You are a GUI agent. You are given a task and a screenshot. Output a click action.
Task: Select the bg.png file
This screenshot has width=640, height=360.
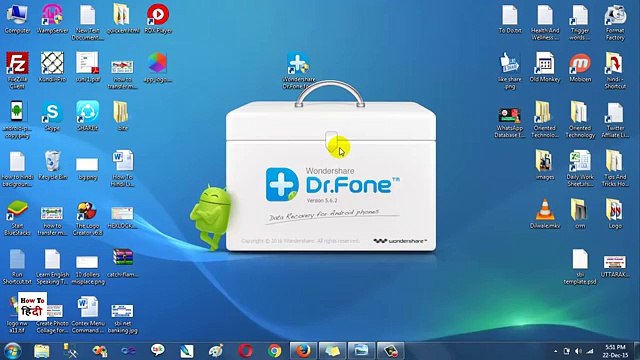(x=87, y=168)
